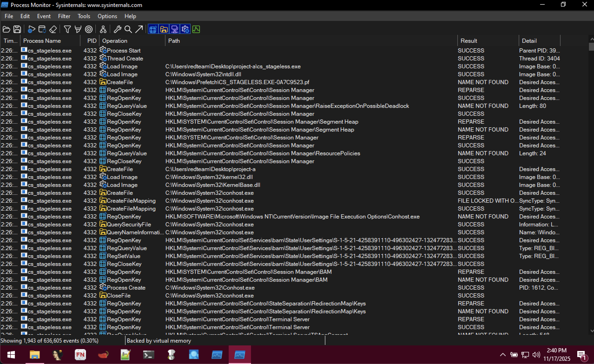This screenshot has width=594, height=364.
Task: Open the Edit menu
Action: (x=25, y=16)
